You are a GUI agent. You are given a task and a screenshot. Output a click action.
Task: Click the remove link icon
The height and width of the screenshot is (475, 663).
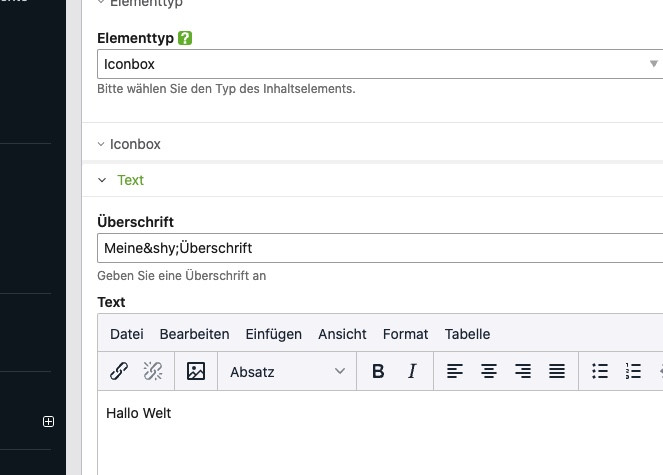pos(153,371)
